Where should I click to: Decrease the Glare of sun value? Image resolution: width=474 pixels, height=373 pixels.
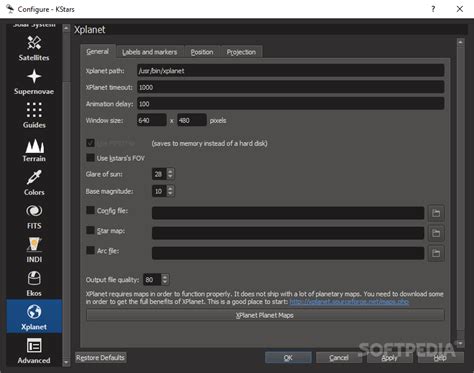point(170,177)
